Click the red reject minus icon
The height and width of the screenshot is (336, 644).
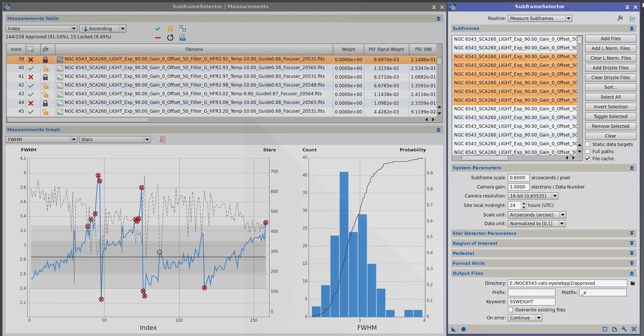(158, 38)
